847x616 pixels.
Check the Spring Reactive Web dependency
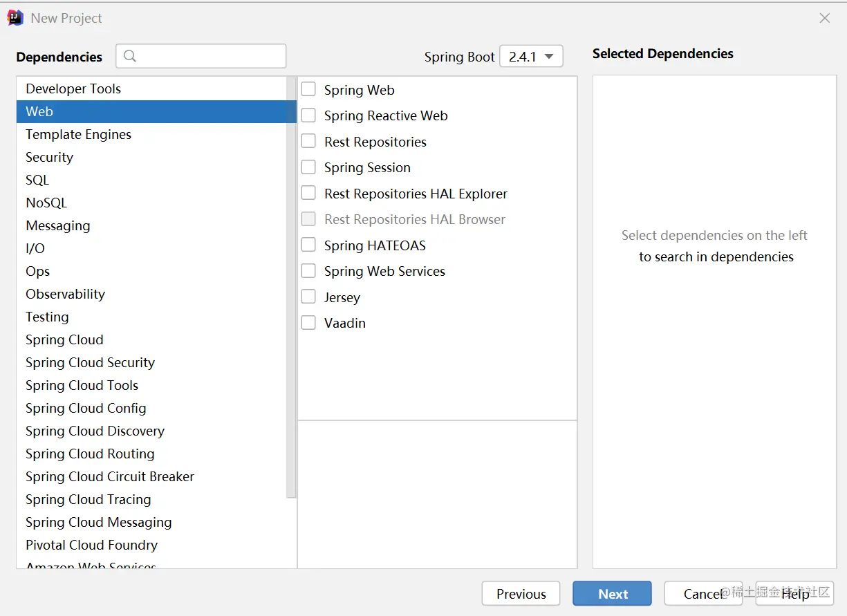[308, 116]
